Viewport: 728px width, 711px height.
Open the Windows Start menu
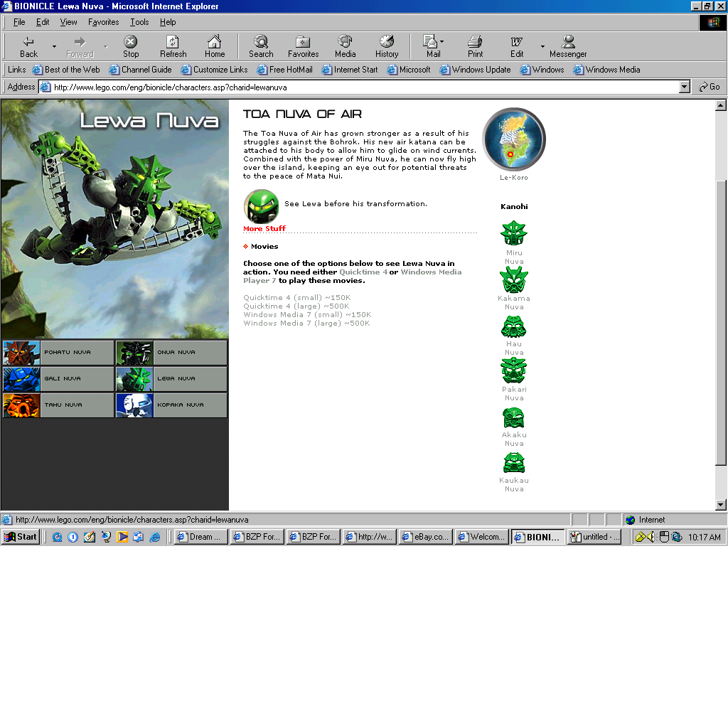click(21, 537)
